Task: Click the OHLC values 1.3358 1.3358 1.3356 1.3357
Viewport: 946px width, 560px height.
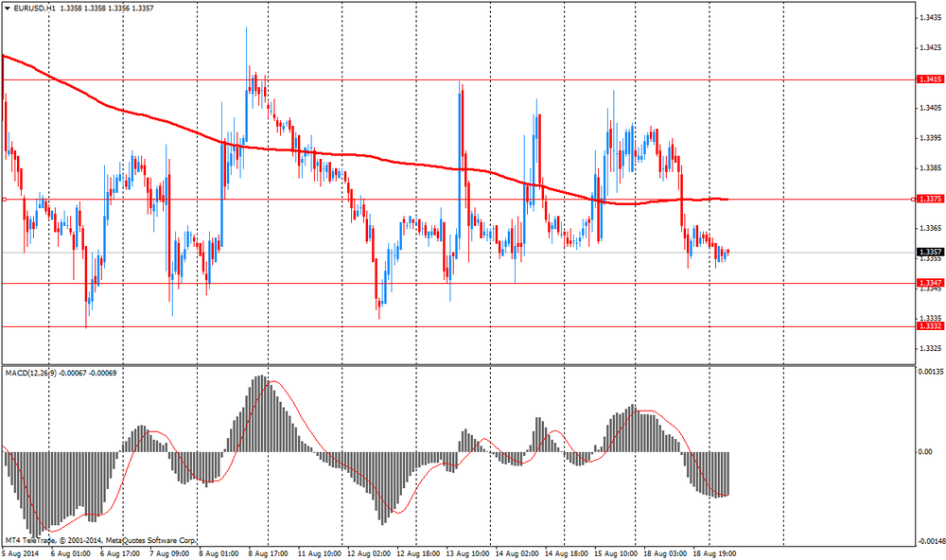Action: (x=108, y=9)
